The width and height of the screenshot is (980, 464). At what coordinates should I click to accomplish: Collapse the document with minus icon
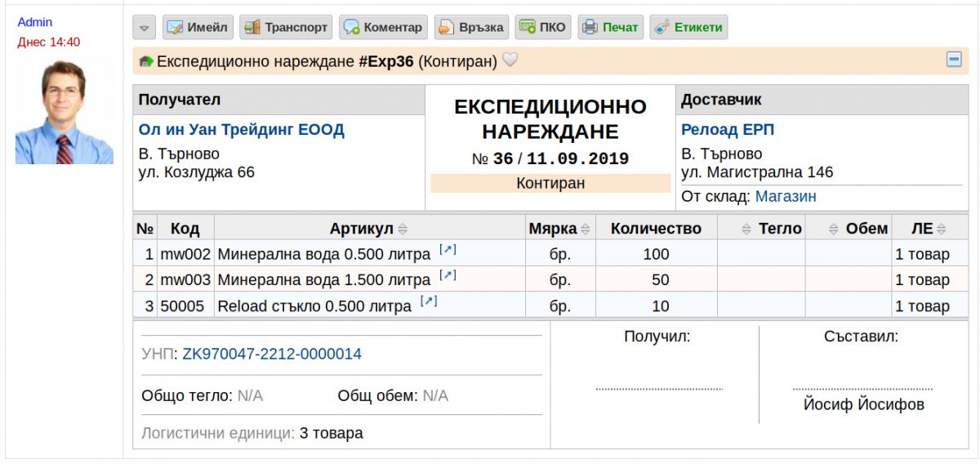pos(954,60)
